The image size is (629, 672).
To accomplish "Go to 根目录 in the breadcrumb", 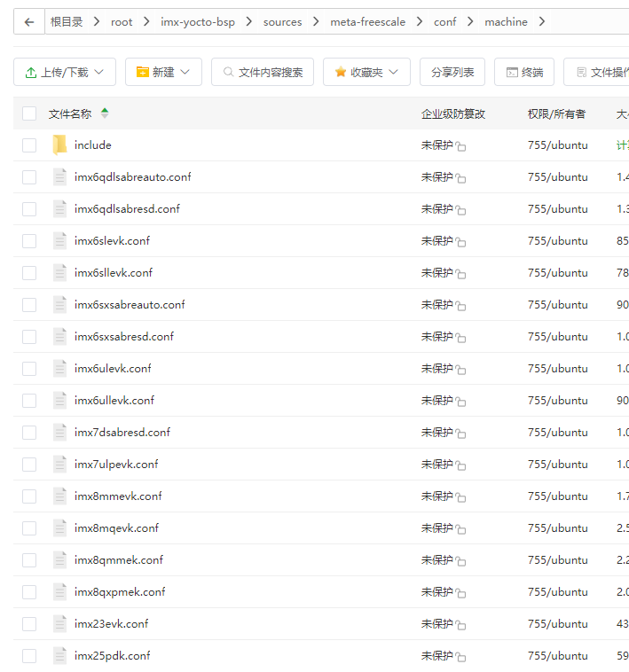I will pyautogui.click(x=67, y=22).
